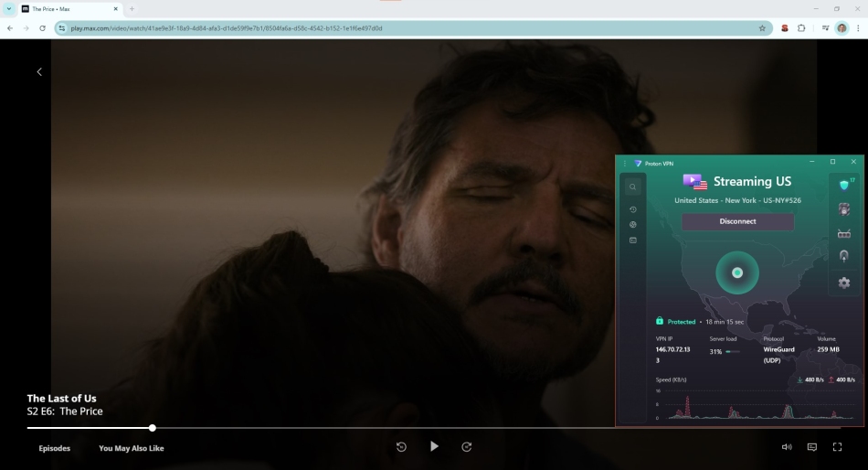Image resolution: width=868 pixels, height=470 pixels.
Task: Open the red S browser extension
Action: point(785,28)
